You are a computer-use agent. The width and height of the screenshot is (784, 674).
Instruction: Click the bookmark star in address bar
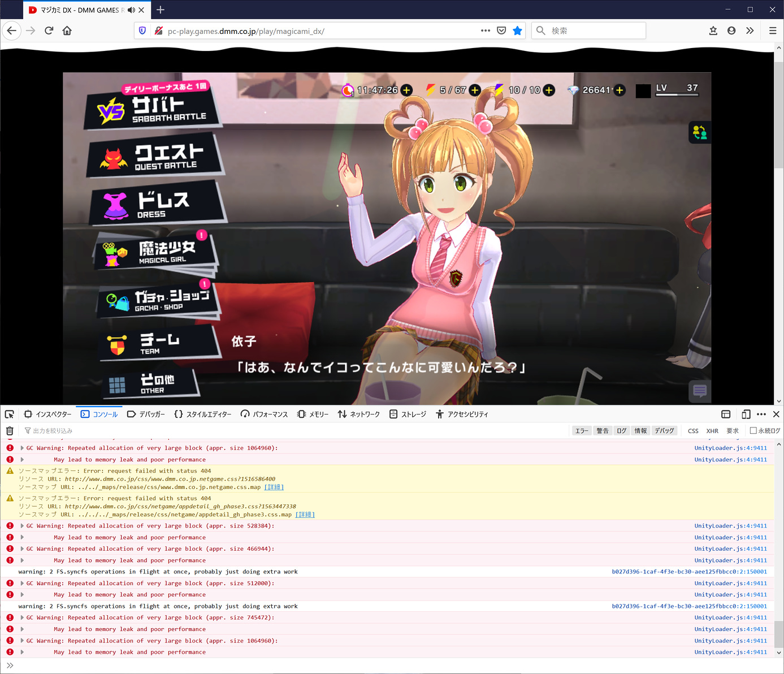coord(517,31)
